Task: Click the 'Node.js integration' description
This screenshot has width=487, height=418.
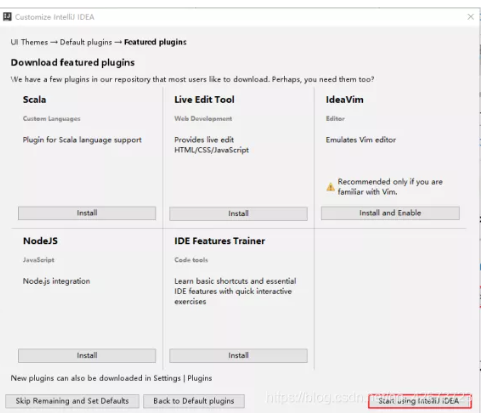Action: tap(57, 281)
